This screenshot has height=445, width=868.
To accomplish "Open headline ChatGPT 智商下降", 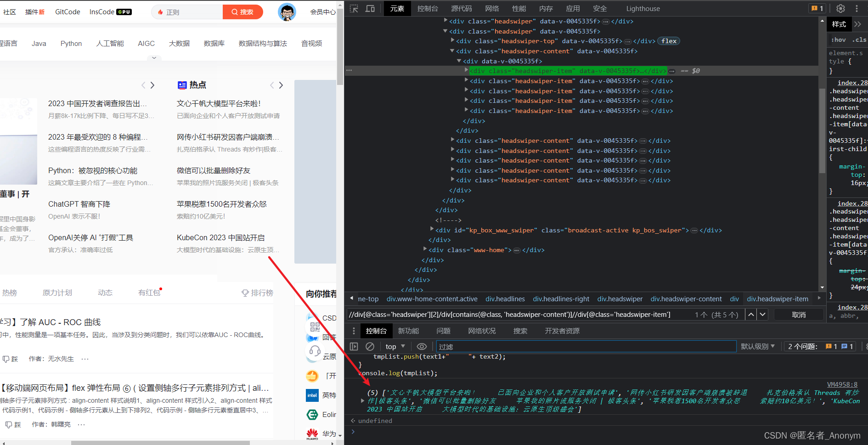I will (x=79, y=204).
